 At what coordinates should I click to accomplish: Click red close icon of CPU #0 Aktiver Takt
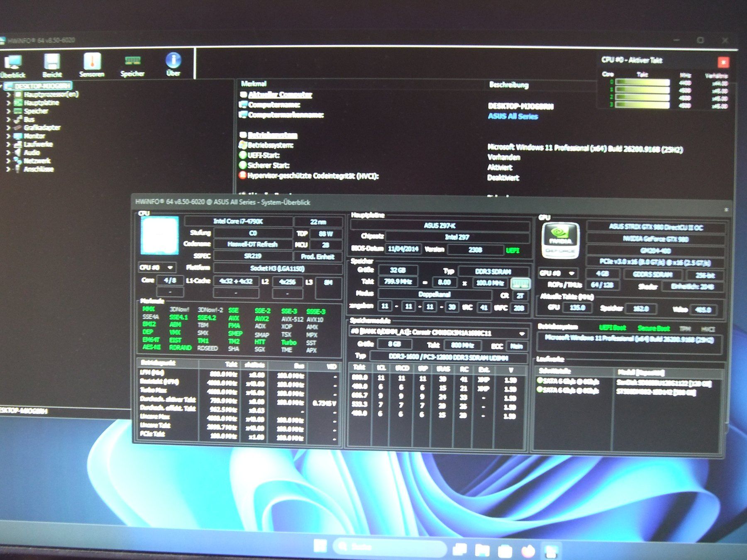pyautogui.click(x=723, y=62)
